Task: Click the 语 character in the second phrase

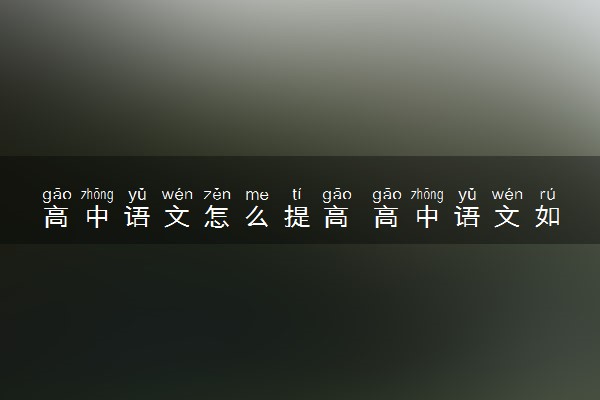Action: 467,217
